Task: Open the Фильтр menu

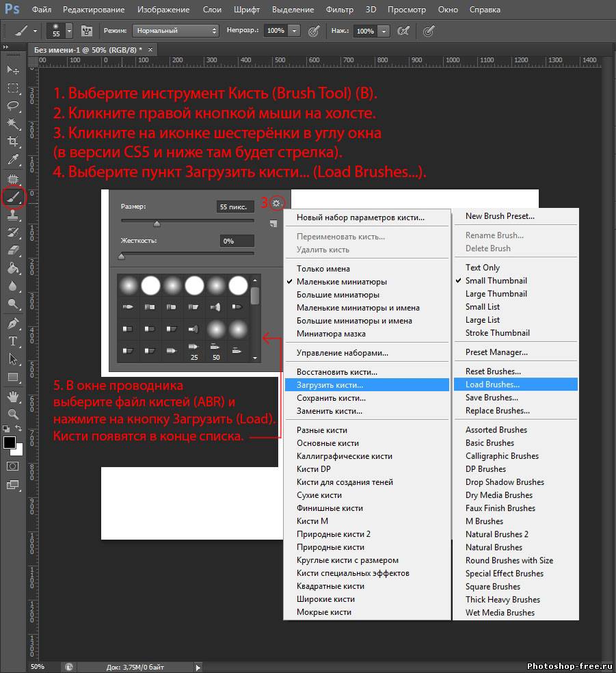Action: click(339, 10)
